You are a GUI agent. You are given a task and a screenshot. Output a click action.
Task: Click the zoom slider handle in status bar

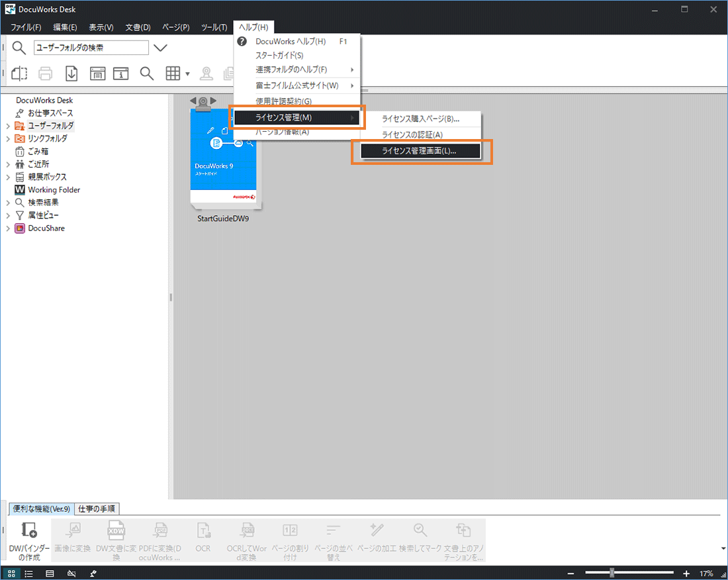click(612, 573)
